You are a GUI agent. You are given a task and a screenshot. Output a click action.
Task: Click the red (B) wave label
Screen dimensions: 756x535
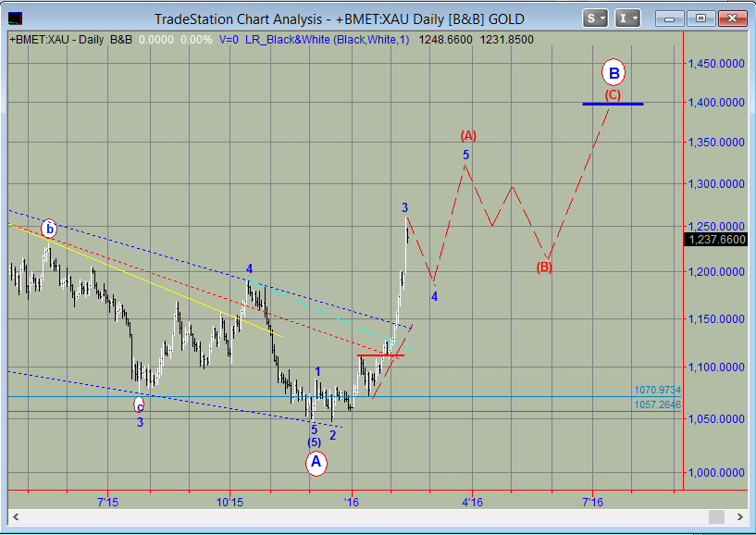pyautogui.click(x=544, y=267)
